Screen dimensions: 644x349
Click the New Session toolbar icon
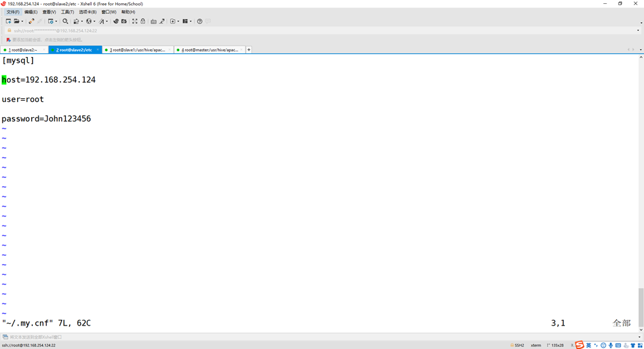(x=8, y=22)
